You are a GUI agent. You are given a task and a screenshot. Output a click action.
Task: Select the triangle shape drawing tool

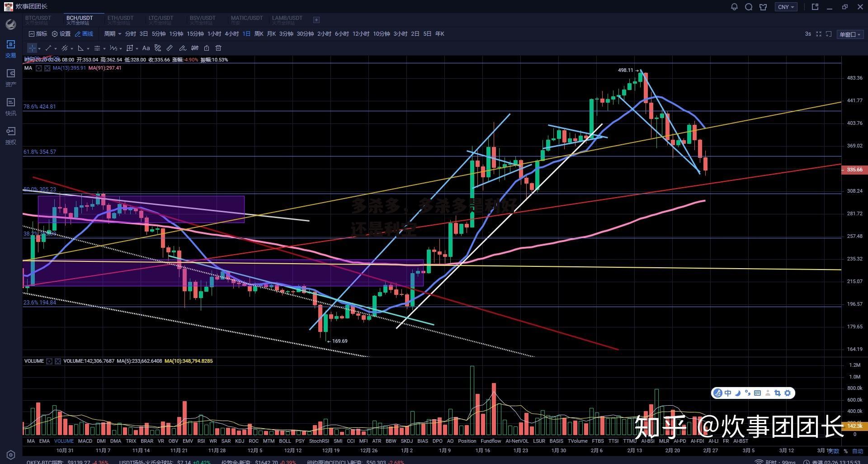tap(81, 48)
